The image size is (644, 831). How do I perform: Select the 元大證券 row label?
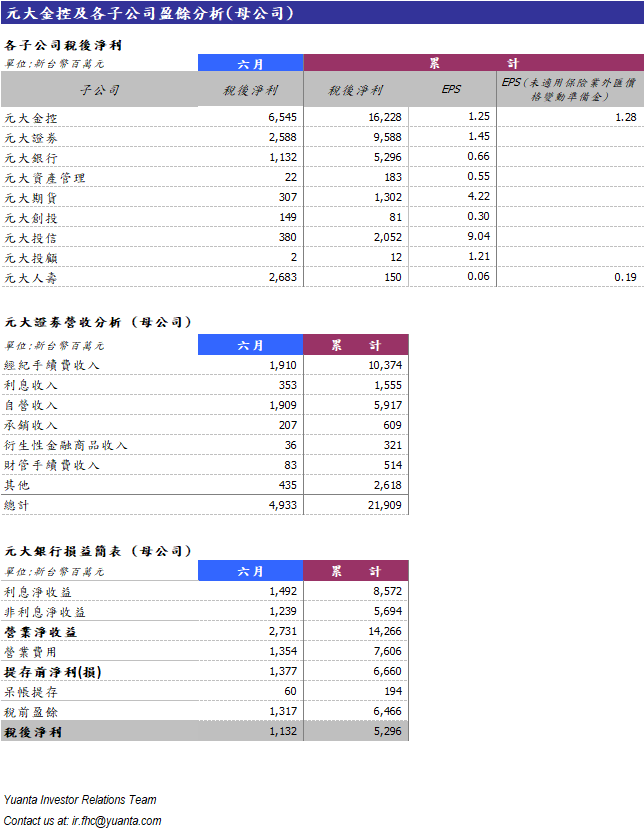click(31, 138)
